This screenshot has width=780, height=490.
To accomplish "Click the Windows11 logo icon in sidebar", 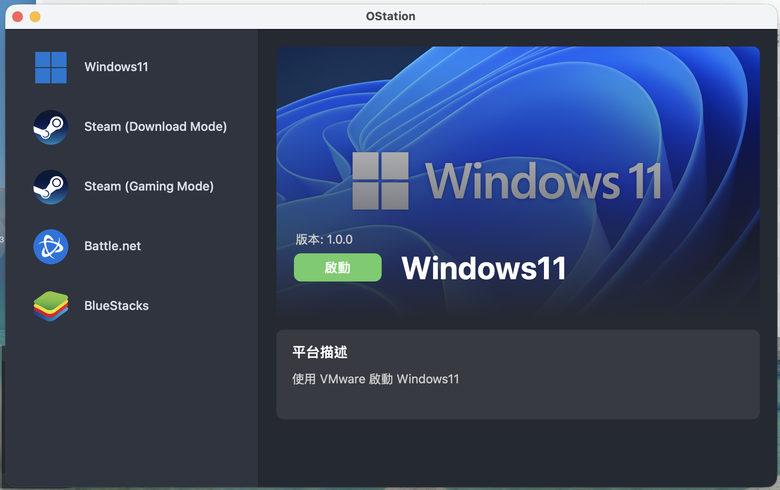I will (51, 67).
